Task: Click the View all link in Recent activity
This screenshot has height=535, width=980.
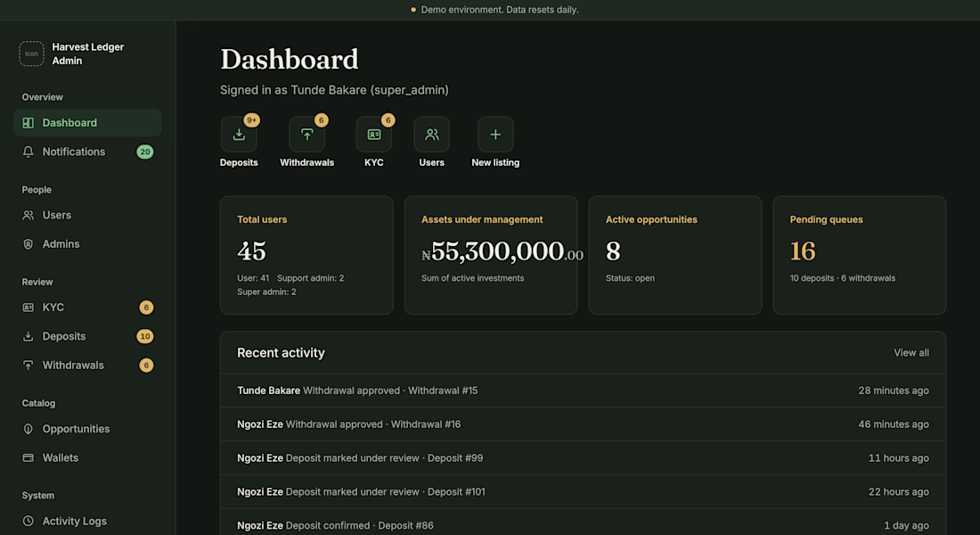Action: [x=911, y=353]
